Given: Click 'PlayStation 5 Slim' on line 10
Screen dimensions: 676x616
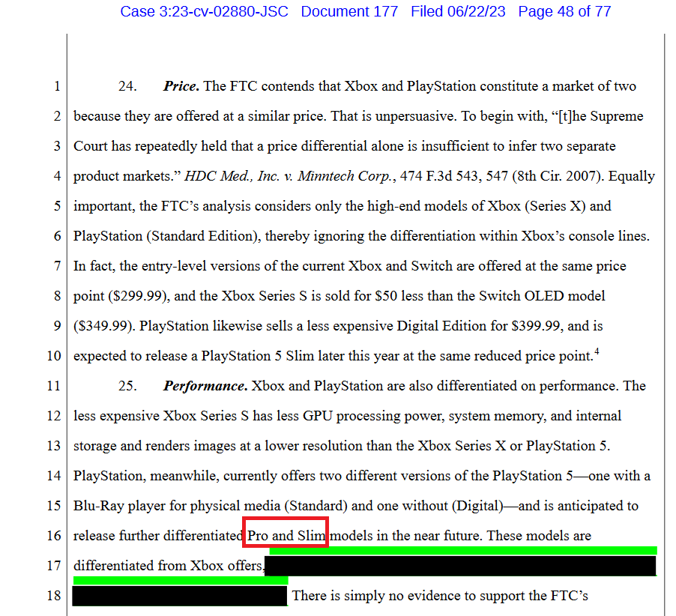Looking at the screenshot, I should (x=258, y=356).
